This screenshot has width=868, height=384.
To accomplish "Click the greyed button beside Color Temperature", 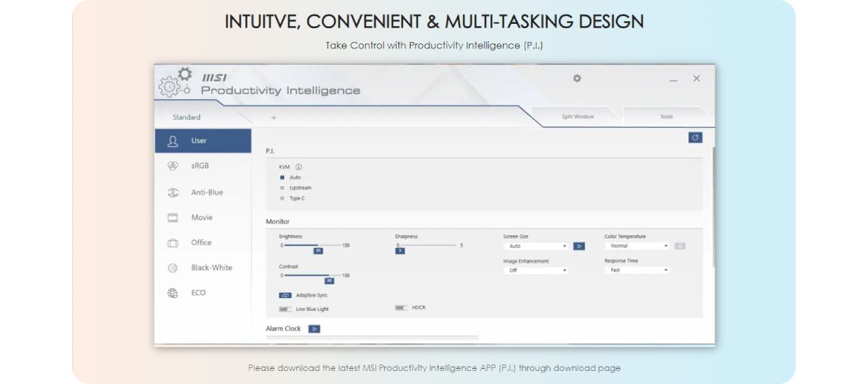I will [680, 246].
